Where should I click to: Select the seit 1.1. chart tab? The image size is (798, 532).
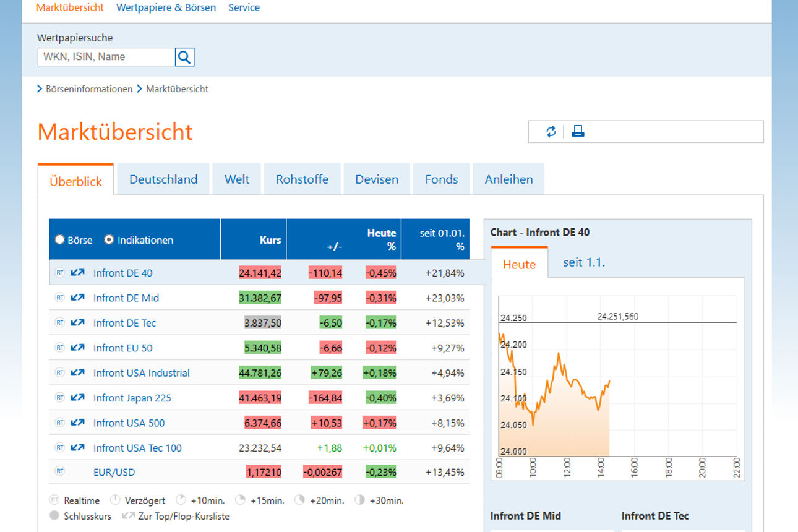point(584,262)
